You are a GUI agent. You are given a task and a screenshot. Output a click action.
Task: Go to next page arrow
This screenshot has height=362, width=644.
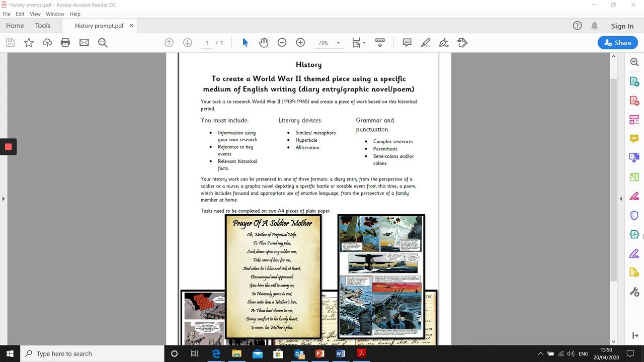pyautogui.click(x=187, y=43)
